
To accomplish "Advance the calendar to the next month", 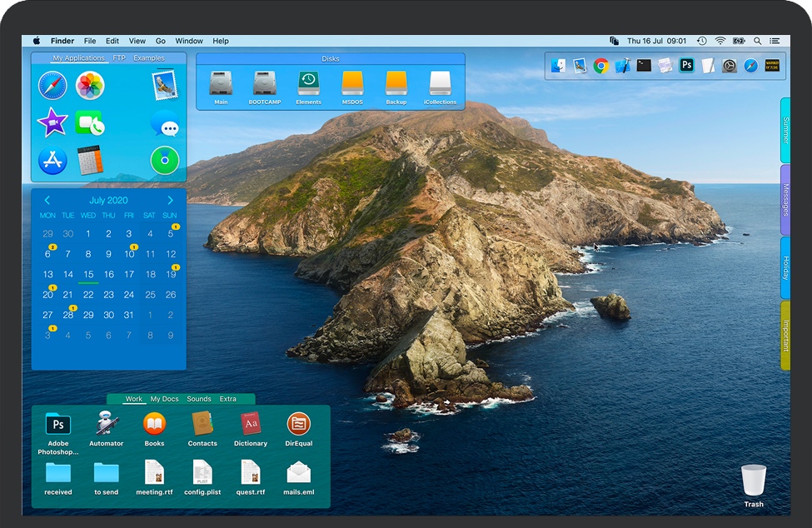I will [171, 200].
